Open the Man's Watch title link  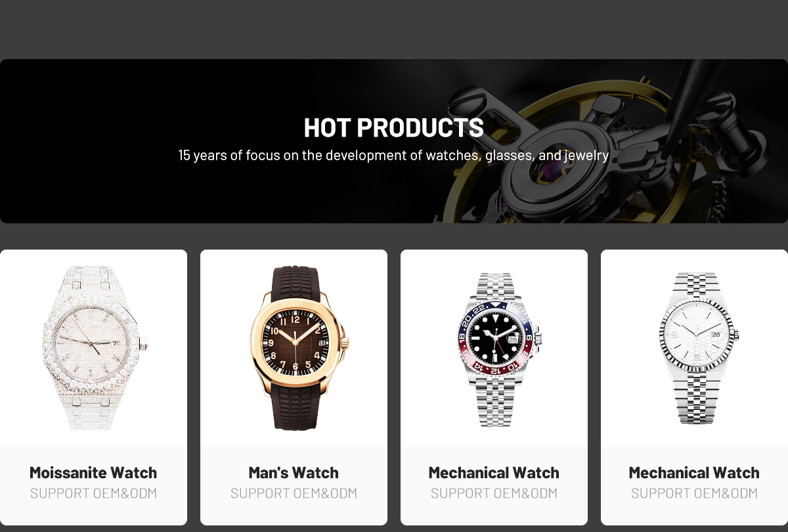[294, 472]
